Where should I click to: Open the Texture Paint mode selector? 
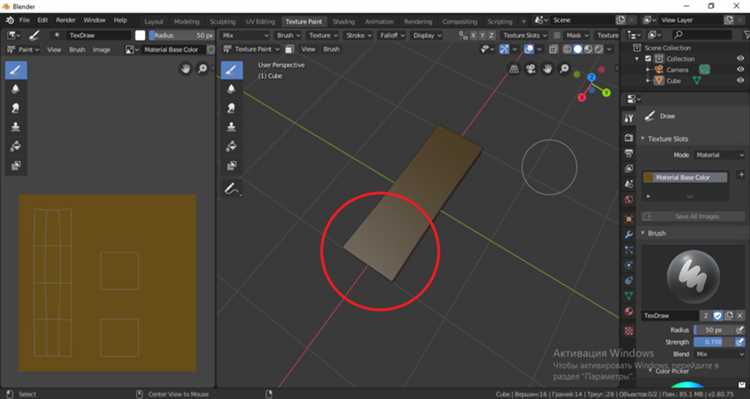click(251, 49)
